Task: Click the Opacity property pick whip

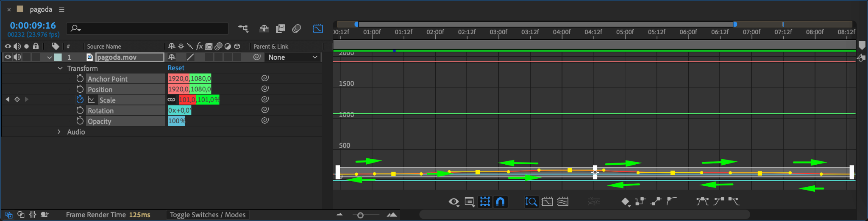Action: pos(265,120)
